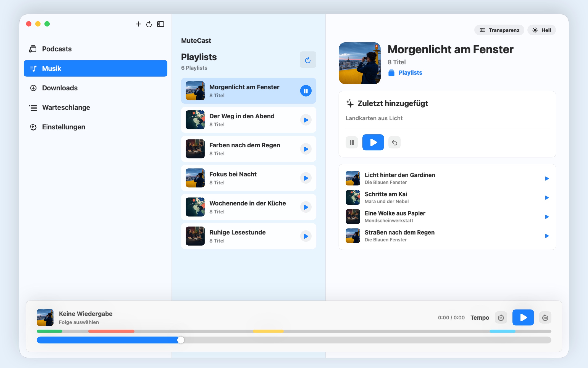588x368 pixels.
Task: Click Tempo speed button in player bar
Action: (480, 318)
